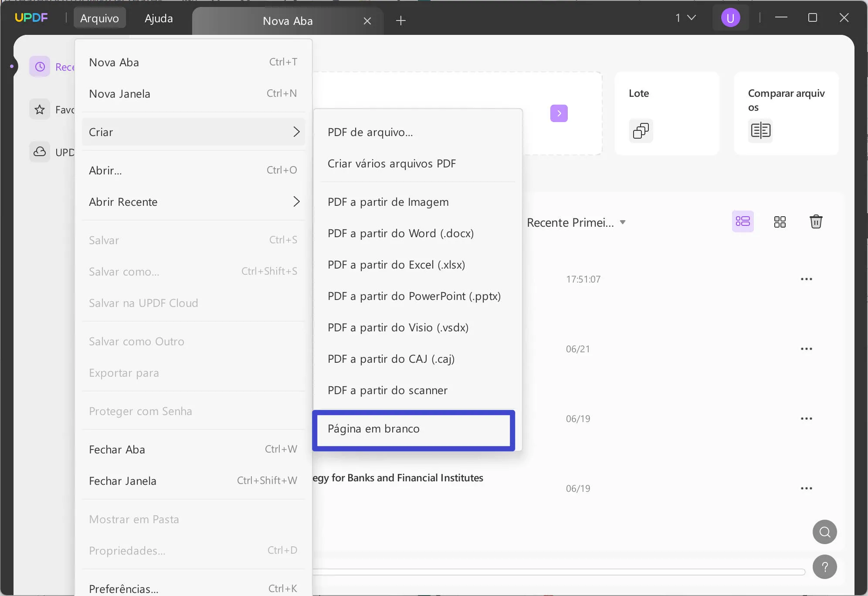Open more options for Banks and Financial file
868x596 pixels.
click(807, 488)
